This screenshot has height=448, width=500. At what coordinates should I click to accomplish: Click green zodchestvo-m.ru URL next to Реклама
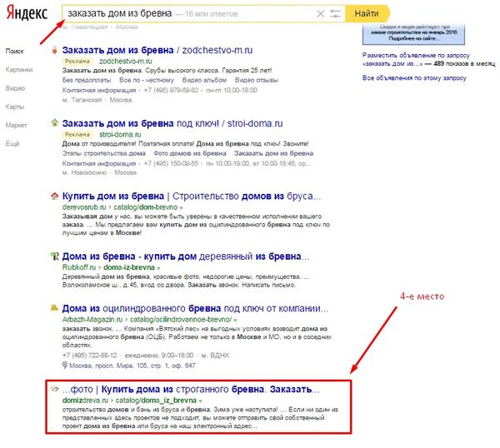[126, 61]
